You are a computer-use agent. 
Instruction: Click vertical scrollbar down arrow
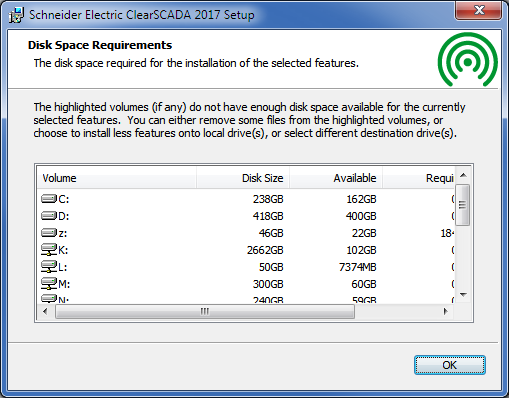[x=463, y=294]
